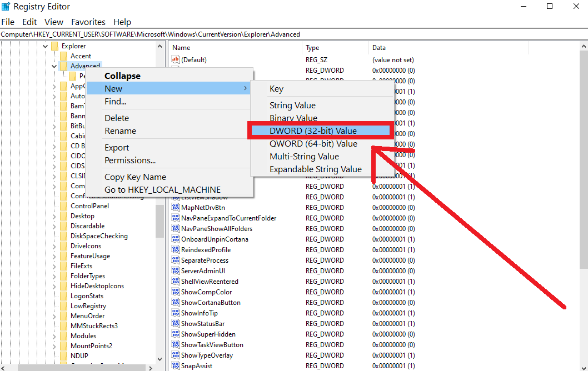Click the ShowSuperHidden DWORD icon
588x371 pixels.
tap(176, 334)
